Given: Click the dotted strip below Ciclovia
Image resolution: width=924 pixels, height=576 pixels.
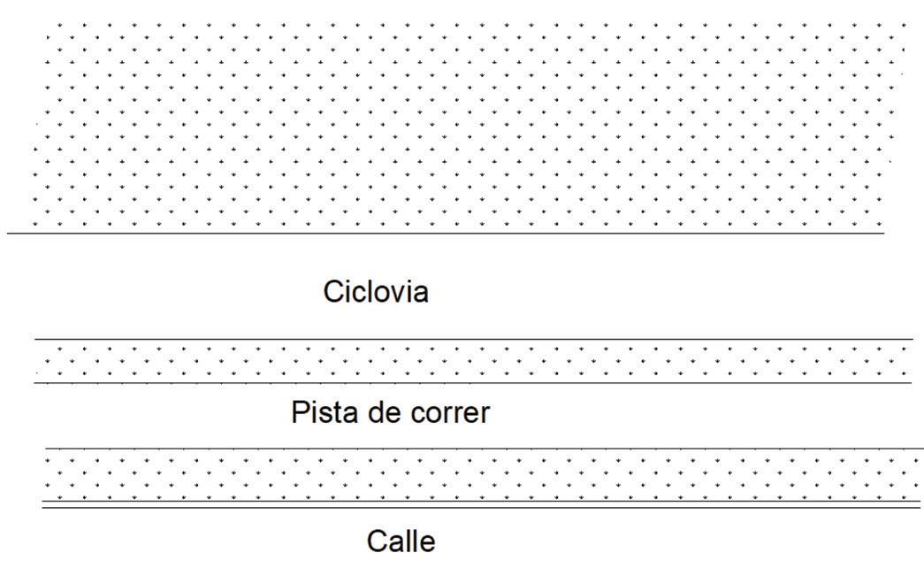Looking at the screenshot, I should [x=473, y=361].
